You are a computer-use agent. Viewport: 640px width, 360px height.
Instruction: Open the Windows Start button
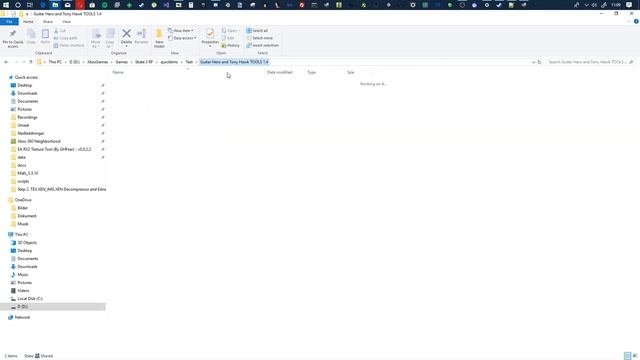tap(6, 5)
